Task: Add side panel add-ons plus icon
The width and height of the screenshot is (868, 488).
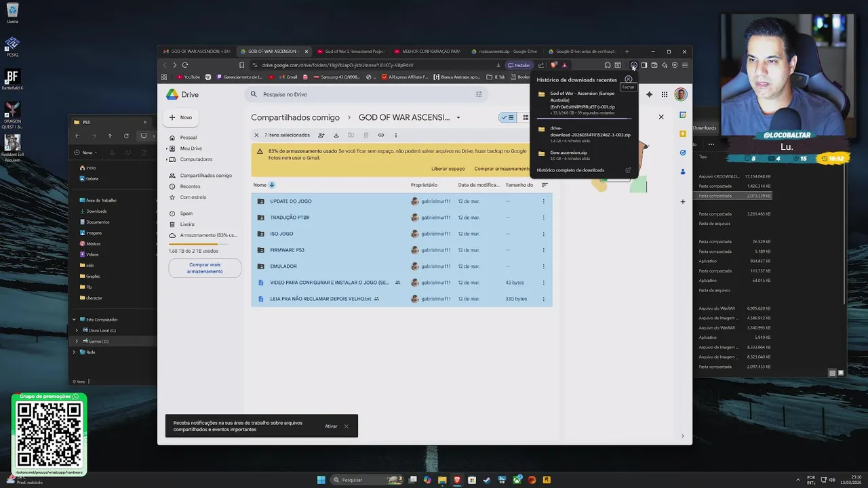Action: tap(683, 201)
